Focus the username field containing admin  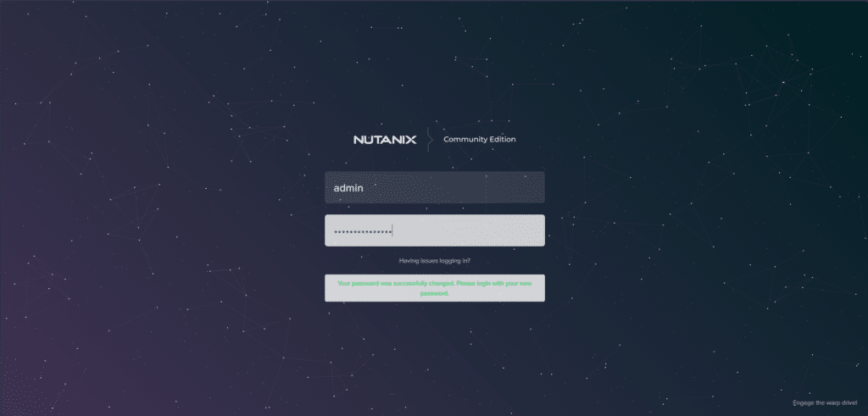434,187
